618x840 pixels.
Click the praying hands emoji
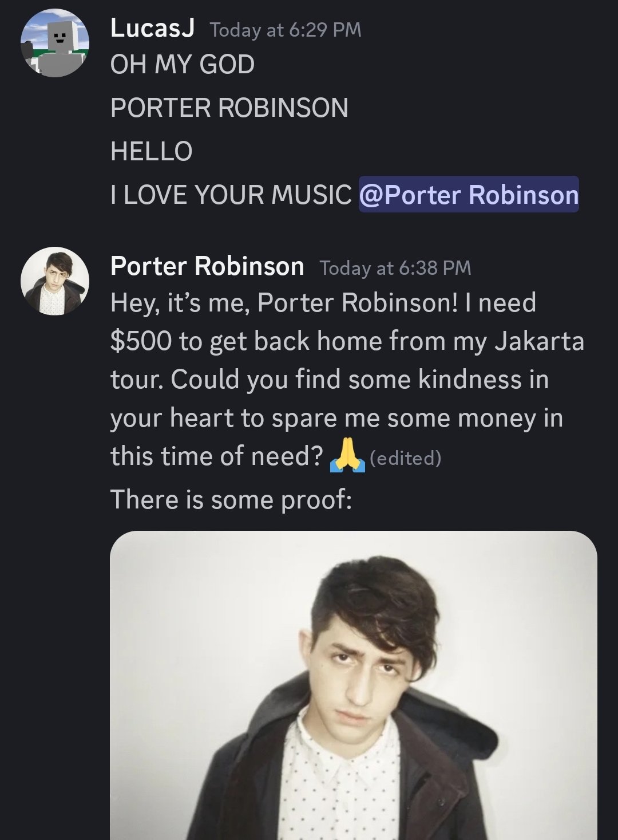[347, 456]
